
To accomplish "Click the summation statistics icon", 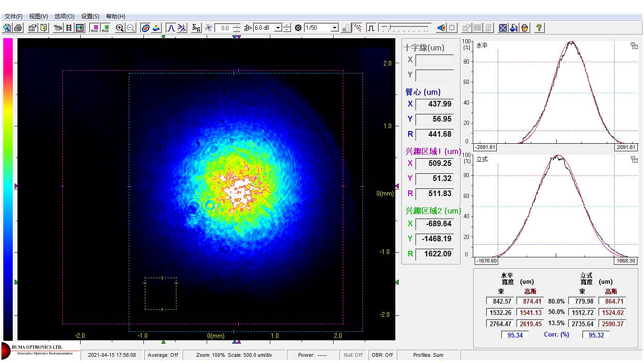I will point(196,28).
